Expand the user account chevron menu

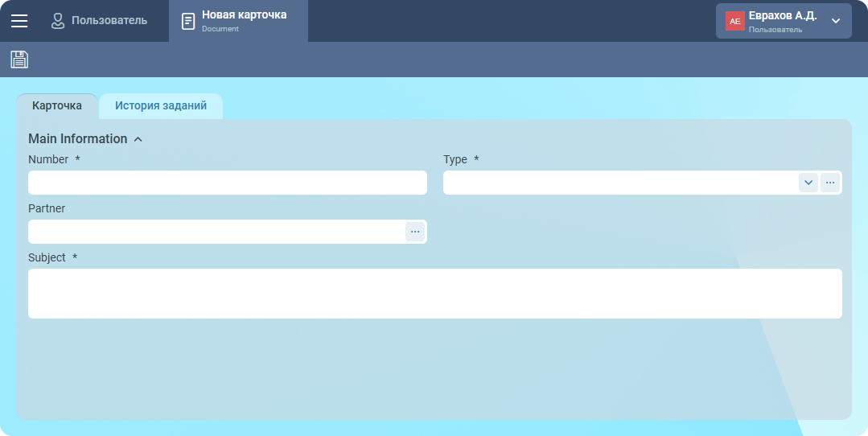click(836, 21)
